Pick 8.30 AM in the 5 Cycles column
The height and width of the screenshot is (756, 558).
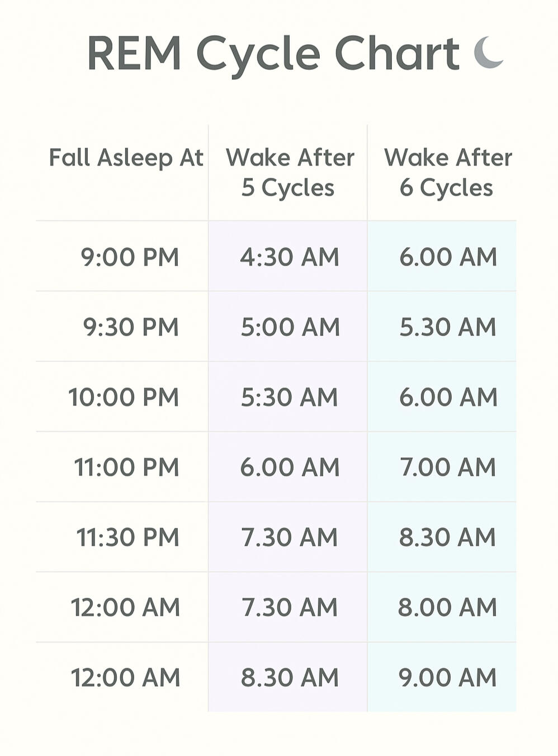tap(290, 677)
